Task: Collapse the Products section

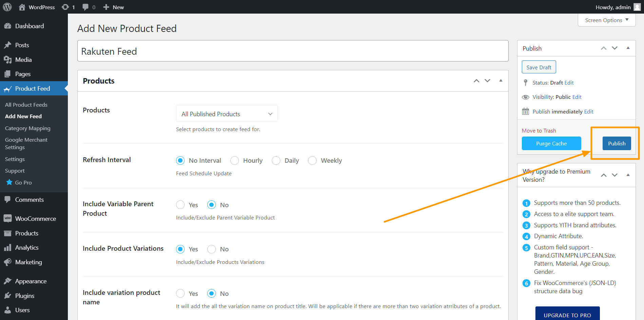Action: pyautogui.click(x=501, y=81)
